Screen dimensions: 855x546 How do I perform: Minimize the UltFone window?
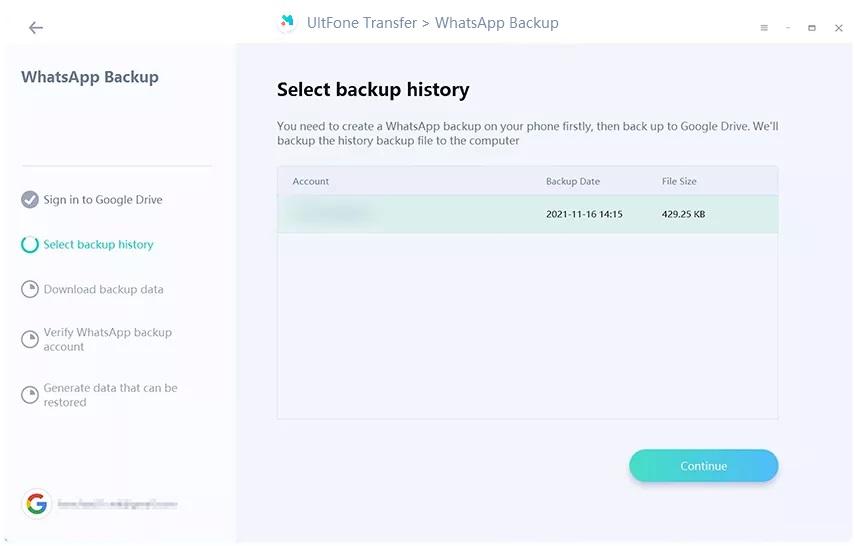(788, 28)
